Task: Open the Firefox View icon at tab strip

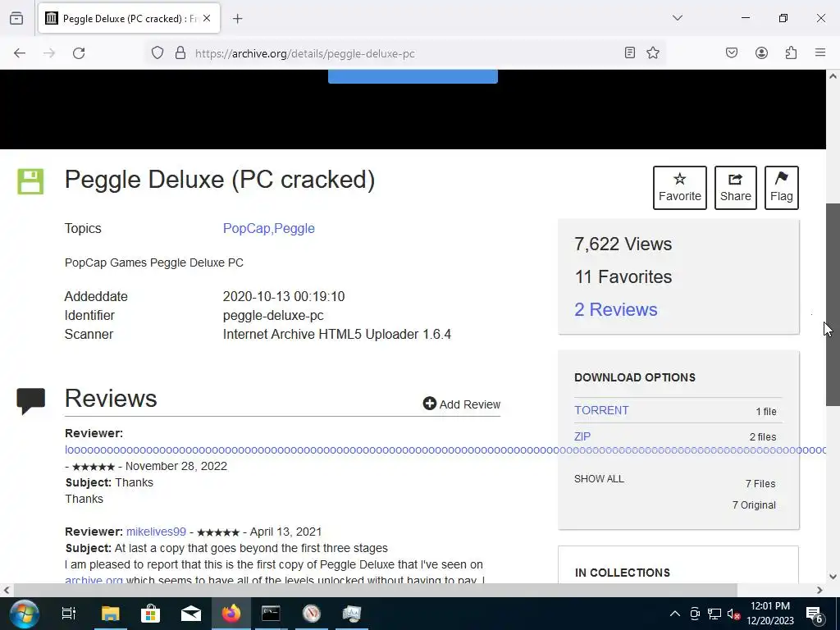Action: 16,18
